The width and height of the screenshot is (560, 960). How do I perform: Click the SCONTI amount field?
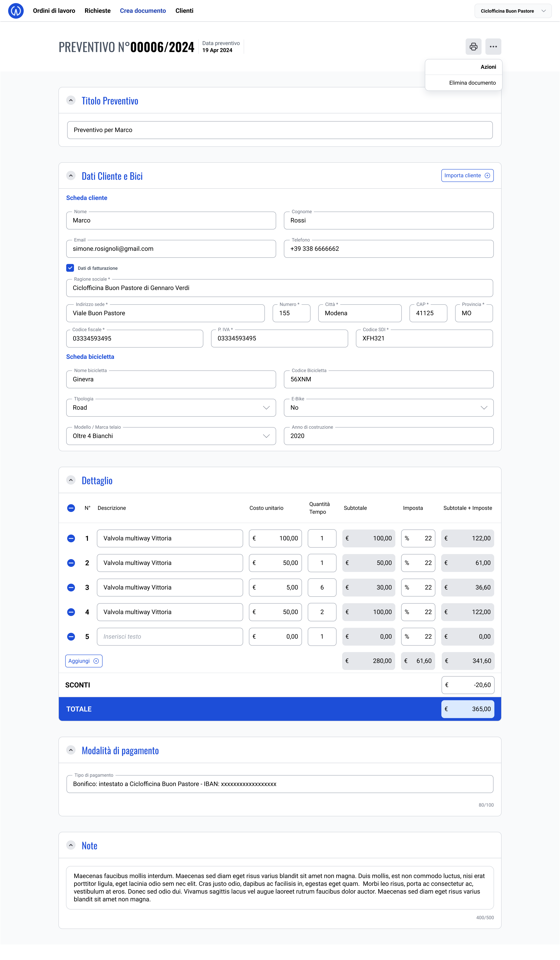[x=467, y=685]
